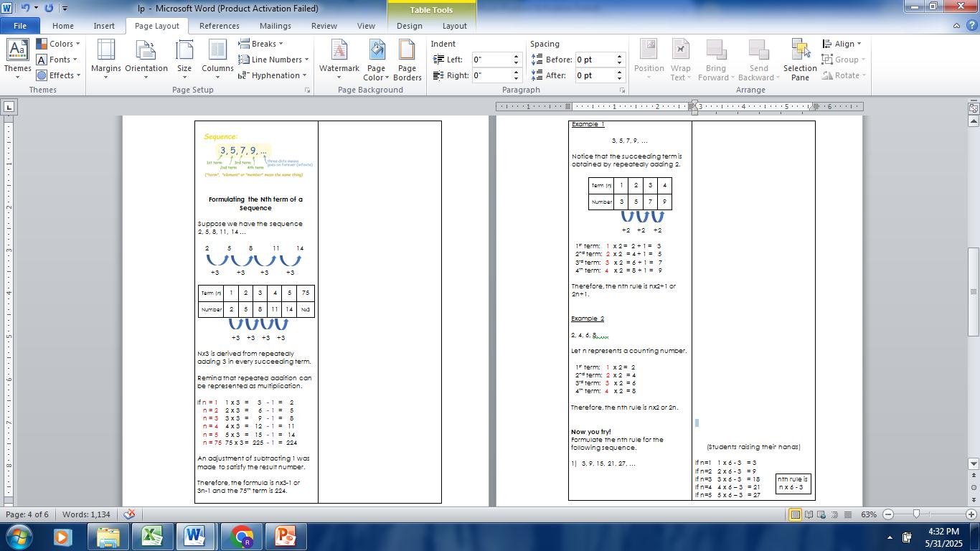Open the Columns layout menu
The height and width of the screenshot is (551, 980).
point(217,60)
